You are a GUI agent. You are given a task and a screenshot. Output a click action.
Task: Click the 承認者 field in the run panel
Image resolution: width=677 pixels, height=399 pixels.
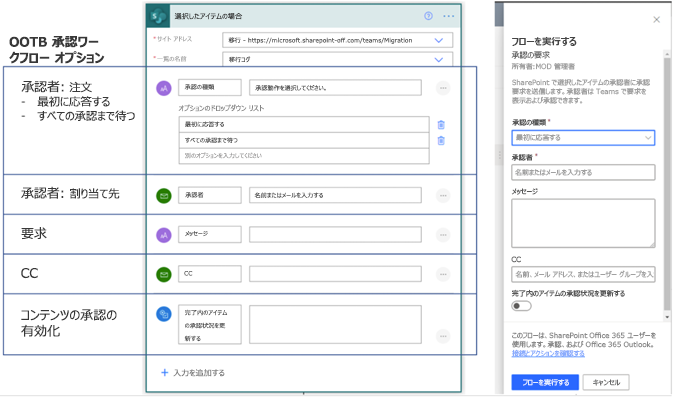(x=583, y=172)
